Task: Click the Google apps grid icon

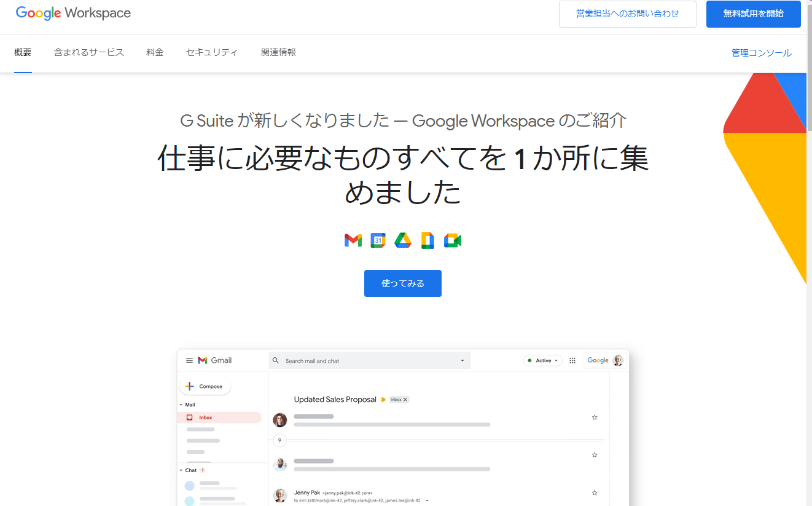Action: [572, 361]
